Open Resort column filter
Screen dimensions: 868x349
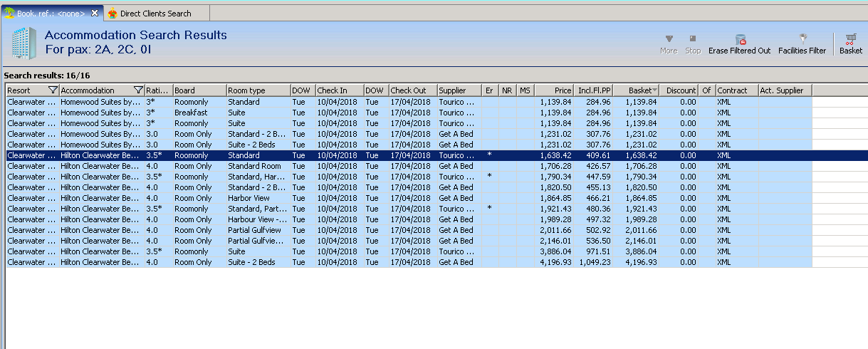pos(53,90)
